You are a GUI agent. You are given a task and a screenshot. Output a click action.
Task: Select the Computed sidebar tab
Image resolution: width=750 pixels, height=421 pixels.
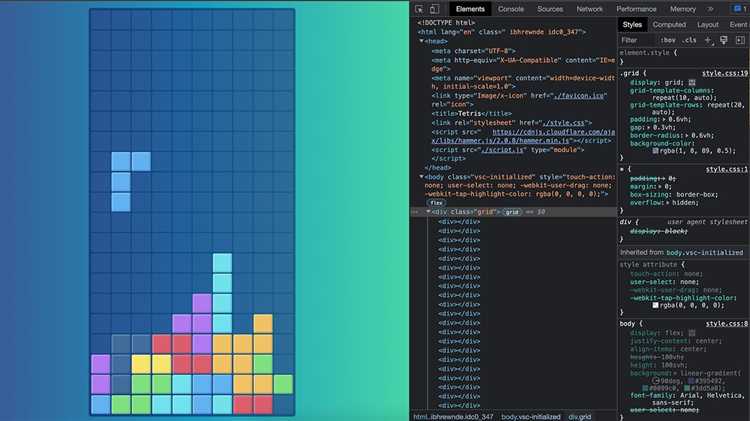[x=669, y=24]
